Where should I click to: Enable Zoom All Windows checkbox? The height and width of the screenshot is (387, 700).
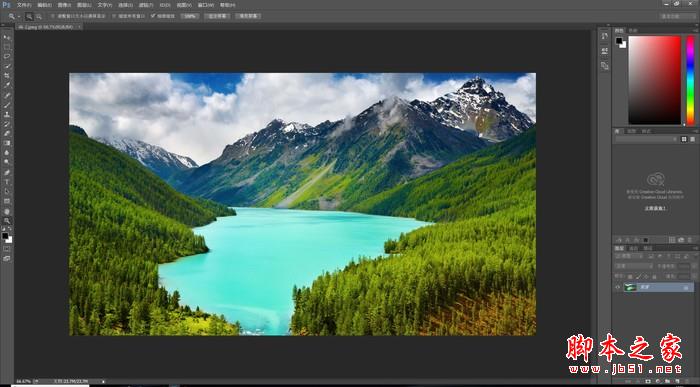(x=113, y=16)
